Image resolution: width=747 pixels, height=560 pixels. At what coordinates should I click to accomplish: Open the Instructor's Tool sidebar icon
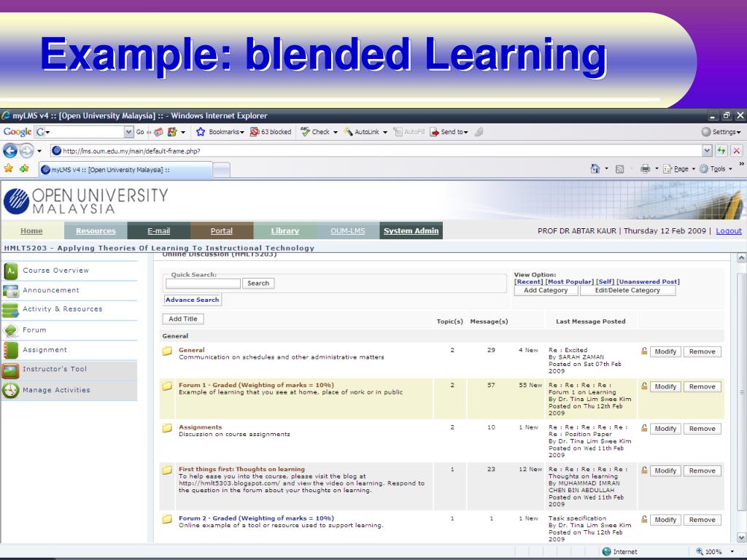click(x=10, y=370)
